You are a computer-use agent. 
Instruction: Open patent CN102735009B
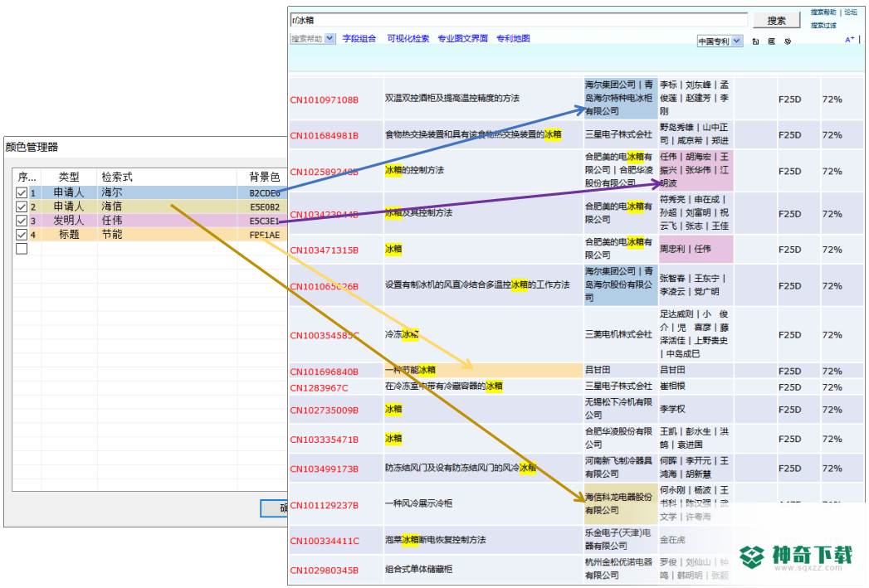coord(325,411)
